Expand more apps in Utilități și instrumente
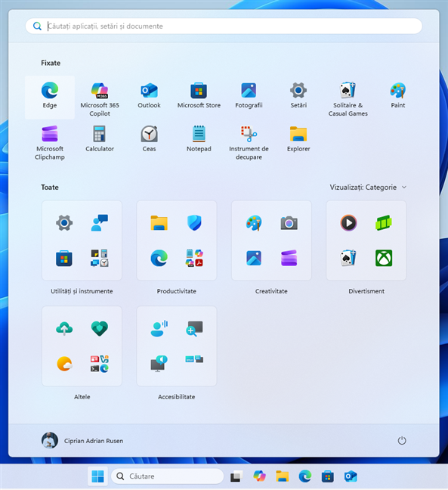Viewport: 448px width, 490px height. [100, 258]
